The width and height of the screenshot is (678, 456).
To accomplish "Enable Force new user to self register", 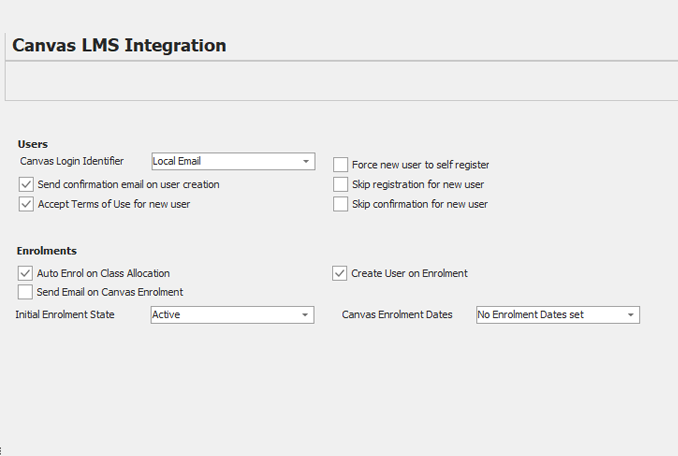I will coord(341,165).
